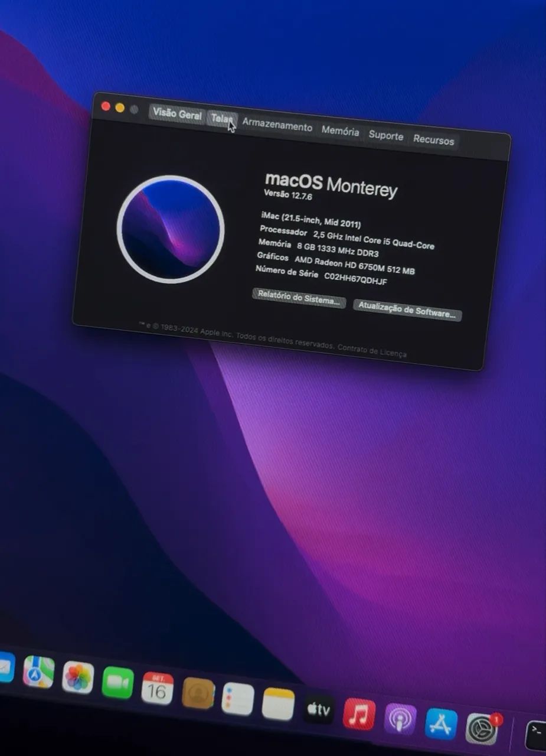Open Atualização de Software
This screenshot has width=546, height=756.
click(407, 311)
